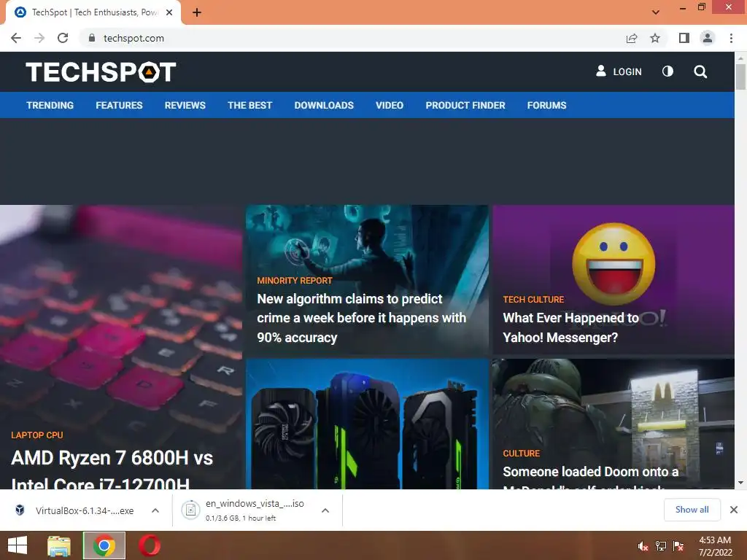Launch Opera from the taskbar

149,545
